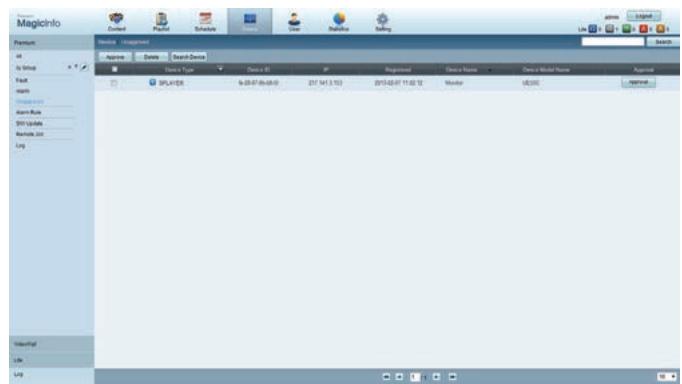Click the Logout button
Screen dimensions: 682x384
point(644,17)
